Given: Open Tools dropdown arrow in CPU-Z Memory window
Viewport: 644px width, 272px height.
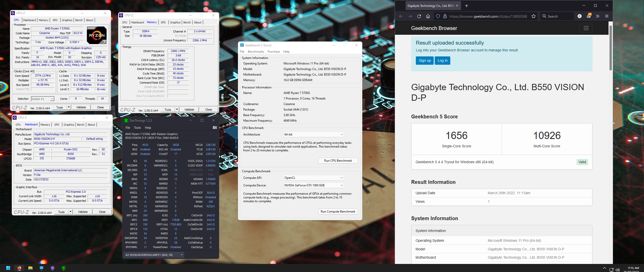Looking at the screenshot, I should pyautogui.click(x=177, y=110).
